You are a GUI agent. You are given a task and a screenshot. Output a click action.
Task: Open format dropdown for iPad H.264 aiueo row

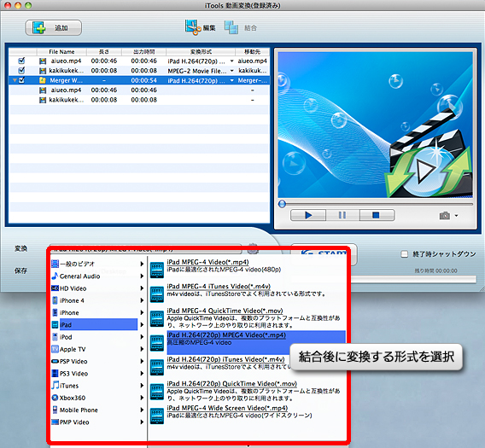point(231,61)
